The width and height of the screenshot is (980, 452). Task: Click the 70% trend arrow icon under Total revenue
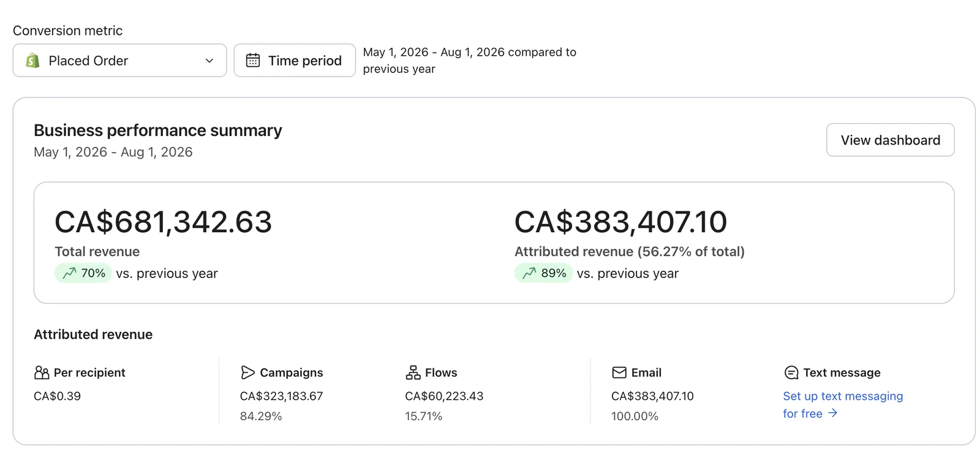click(x=70, y=273)
